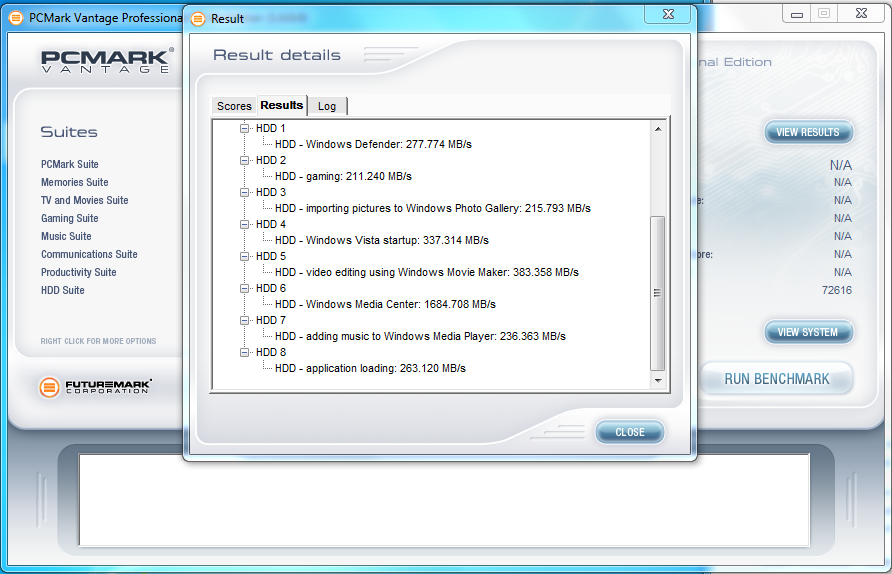The image size is (892, 574).
Task: Select the Windows Defender 277.774 MB/s result
Action: tap(373, 144)
